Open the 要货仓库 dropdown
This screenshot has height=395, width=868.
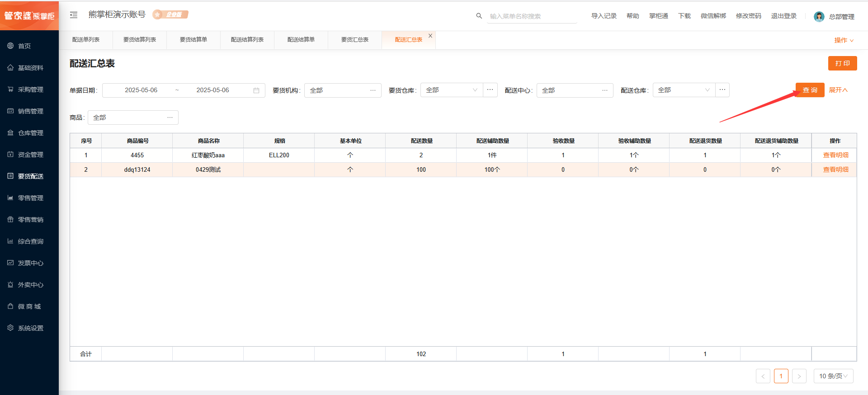click(x=452, y=90)
